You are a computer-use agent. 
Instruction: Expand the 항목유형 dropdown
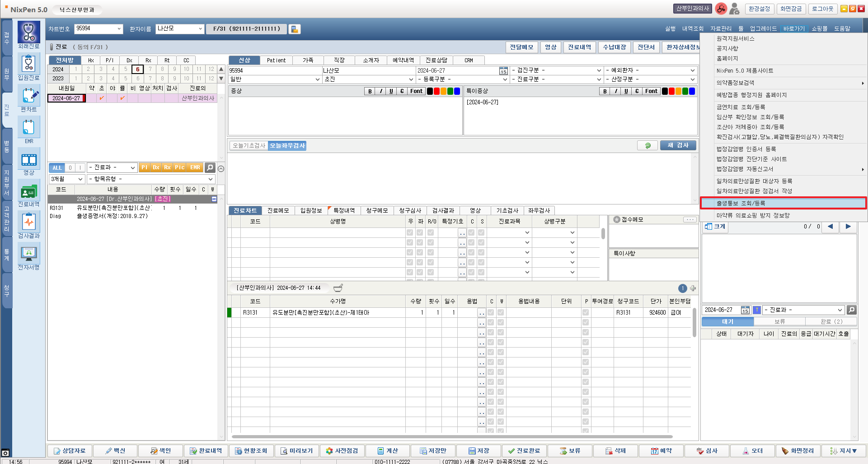pos(150,179)
